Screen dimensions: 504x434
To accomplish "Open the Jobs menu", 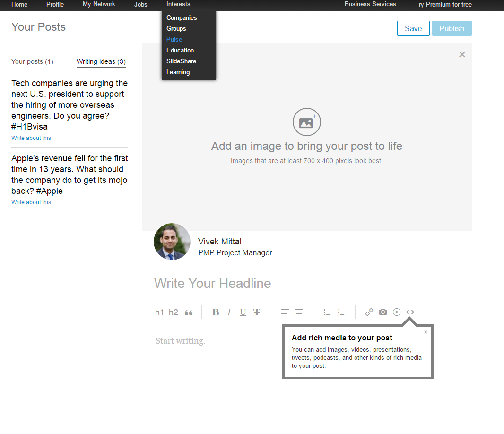I will (x=140, y=5).
